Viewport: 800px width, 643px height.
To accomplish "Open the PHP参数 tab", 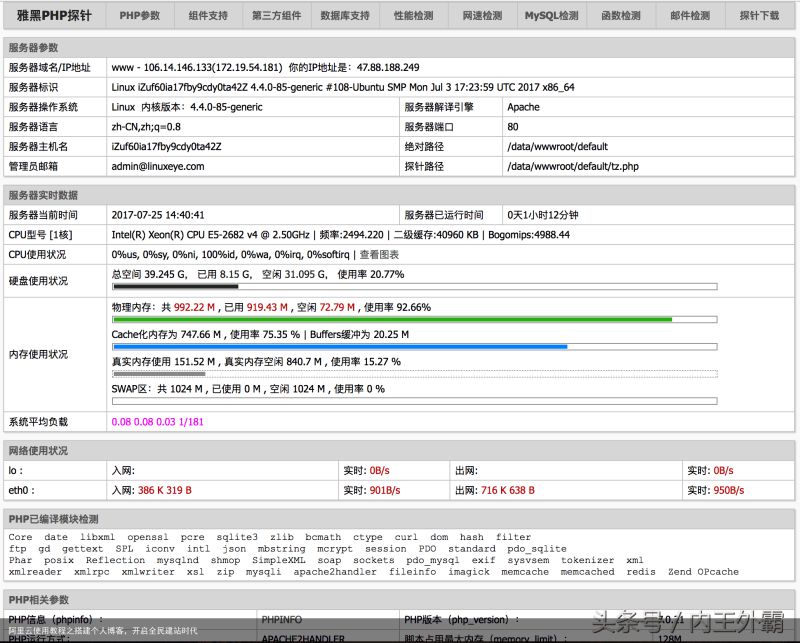I will (x=140, y=16).
